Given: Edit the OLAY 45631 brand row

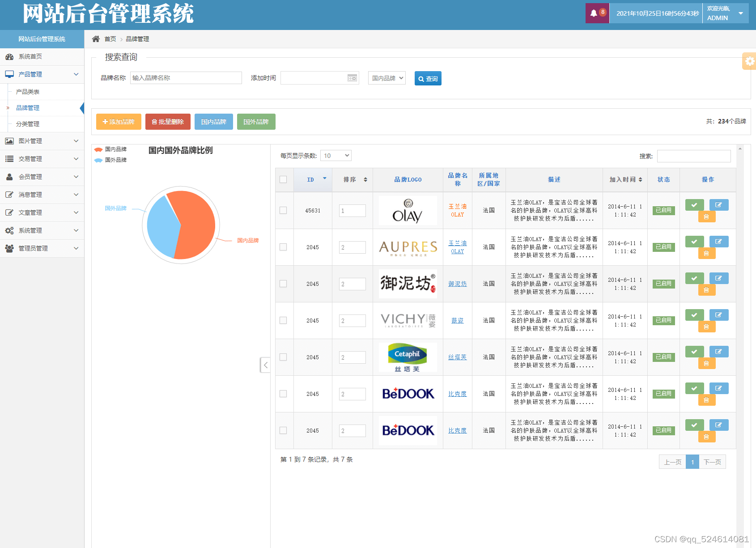Looking at the screenshot, I should pyautogui.click(x=719, y=205).
